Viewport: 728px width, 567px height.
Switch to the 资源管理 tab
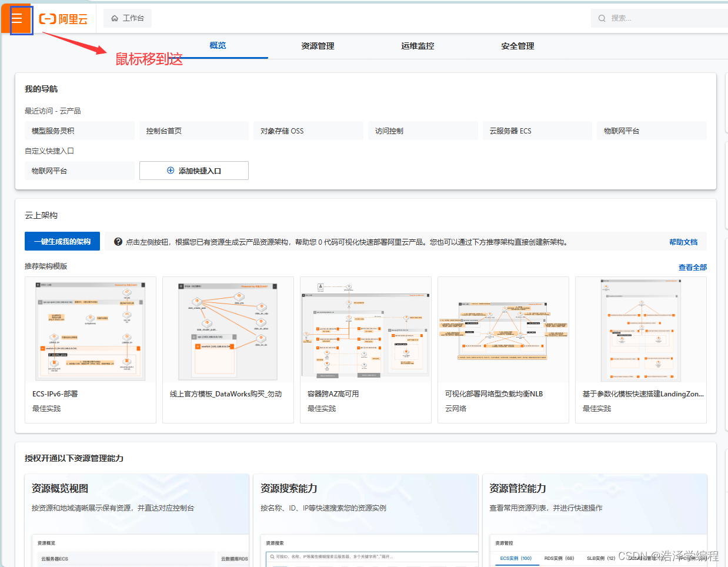(x=317, y=46)
